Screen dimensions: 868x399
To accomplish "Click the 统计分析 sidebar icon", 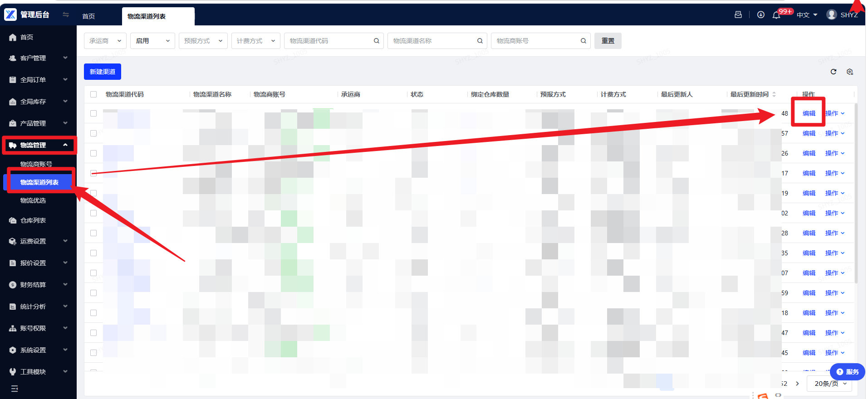I will coord(13,307).
